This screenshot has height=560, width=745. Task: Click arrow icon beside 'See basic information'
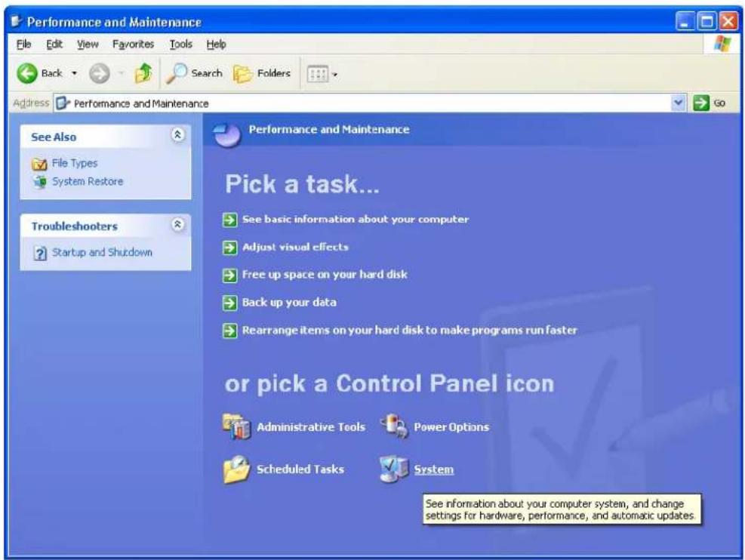[x=230, y=220]
